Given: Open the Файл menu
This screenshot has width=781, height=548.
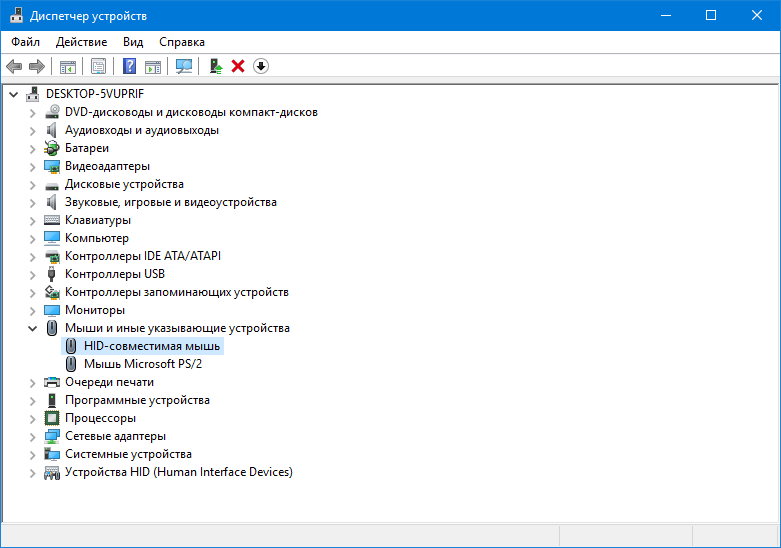Looking at the screenshot, I should [26, 42].
